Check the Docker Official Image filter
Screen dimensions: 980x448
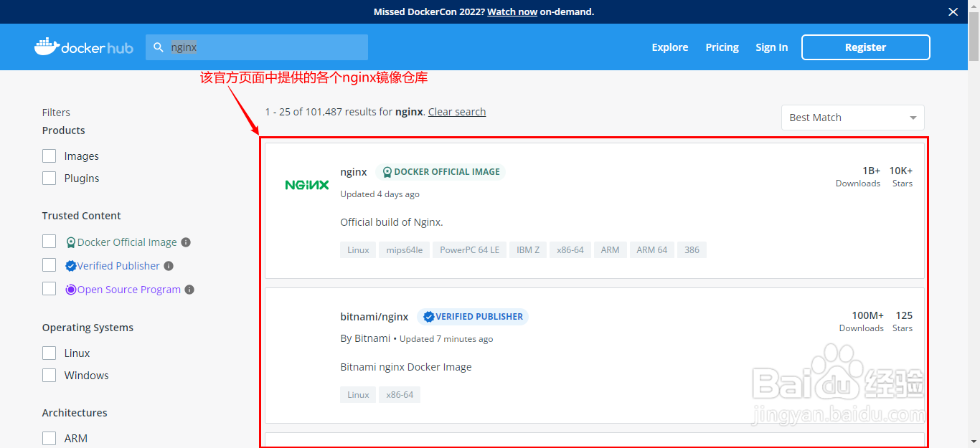49,242
